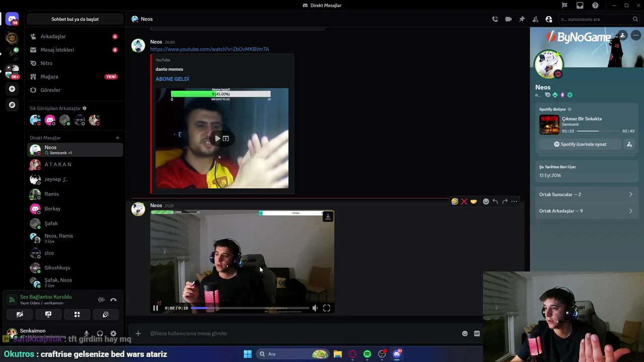Screen dimensions: 644x362
Task: Open Mesaj İstekleri
Action: tap(75, 50)
